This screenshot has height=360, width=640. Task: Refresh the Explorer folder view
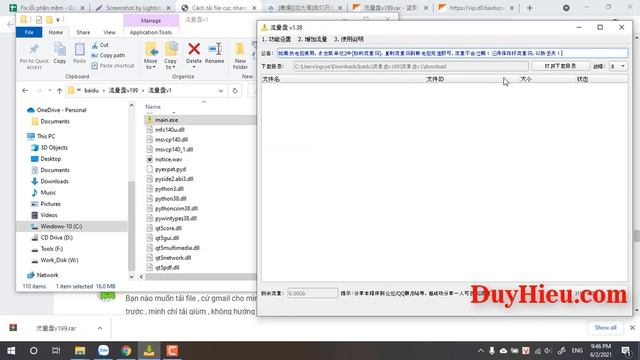pos(235,91)
